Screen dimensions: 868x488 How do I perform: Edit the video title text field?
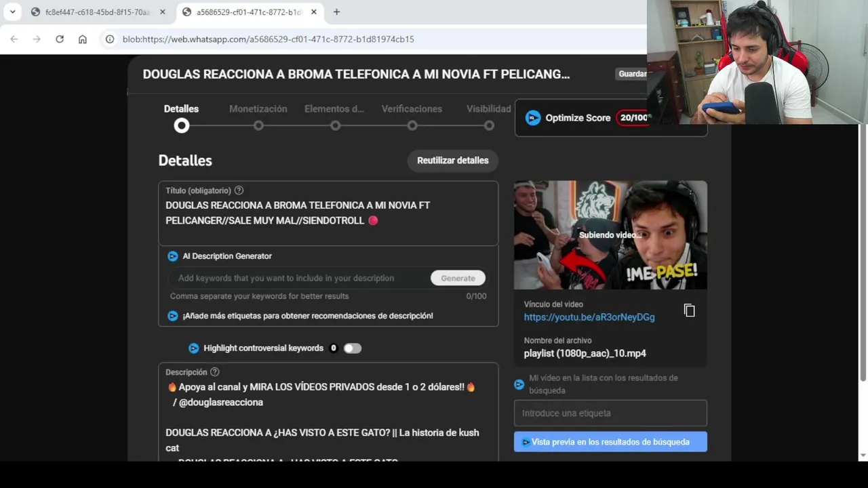pyautogui.click(x=328, y=213)
